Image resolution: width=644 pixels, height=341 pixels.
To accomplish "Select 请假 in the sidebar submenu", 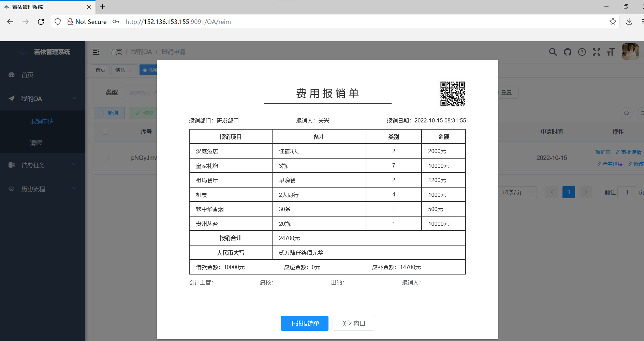I will tap(36, 143).
